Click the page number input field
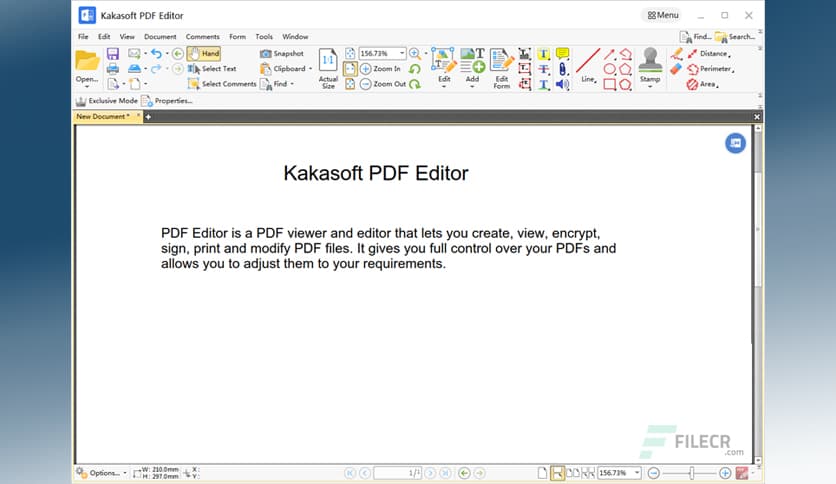This screenshot has width=836, height=484. point(397,473)
